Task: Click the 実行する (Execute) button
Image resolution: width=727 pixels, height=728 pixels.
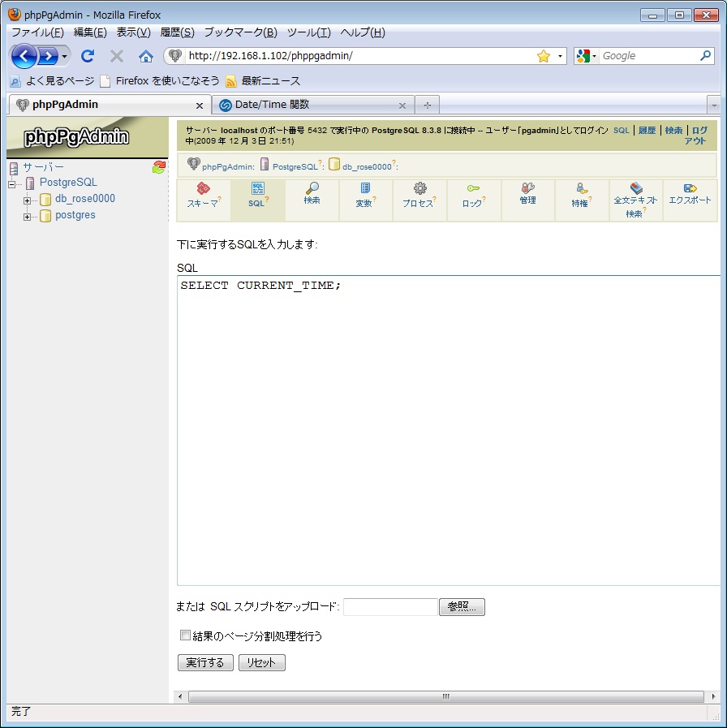Action: (205, 662)
